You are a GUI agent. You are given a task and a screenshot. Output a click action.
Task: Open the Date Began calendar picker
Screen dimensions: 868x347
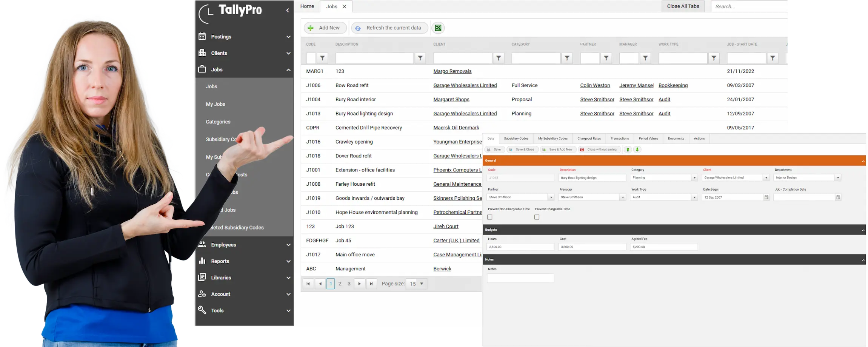pos(766,197)
